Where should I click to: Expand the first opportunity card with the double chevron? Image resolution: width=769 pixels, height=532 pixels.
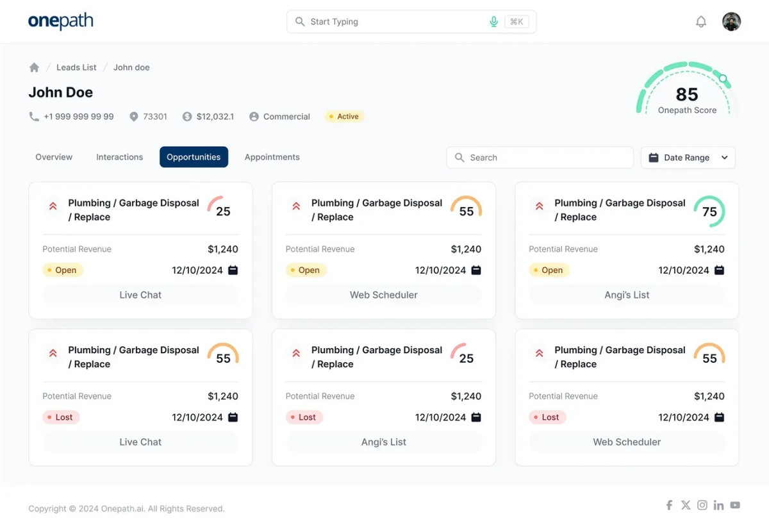coord(53,206)
